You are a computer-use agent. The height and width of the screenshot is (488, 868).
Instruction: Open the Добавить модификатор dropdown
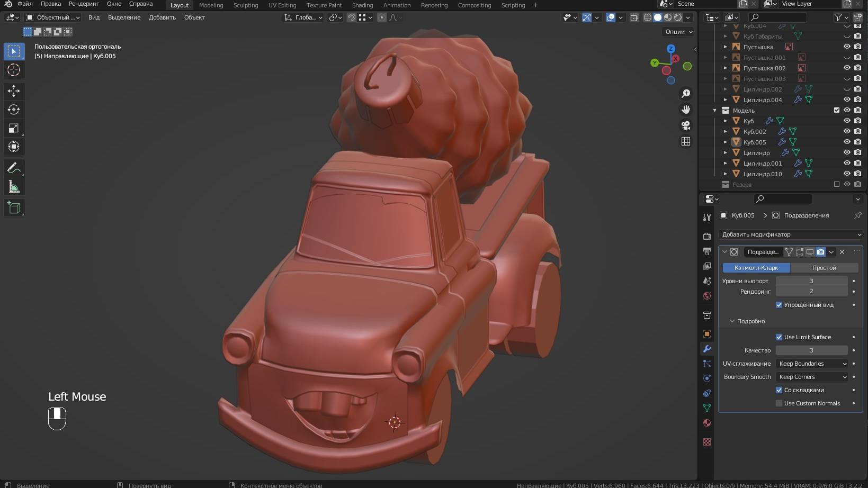[x=791, y=234]
